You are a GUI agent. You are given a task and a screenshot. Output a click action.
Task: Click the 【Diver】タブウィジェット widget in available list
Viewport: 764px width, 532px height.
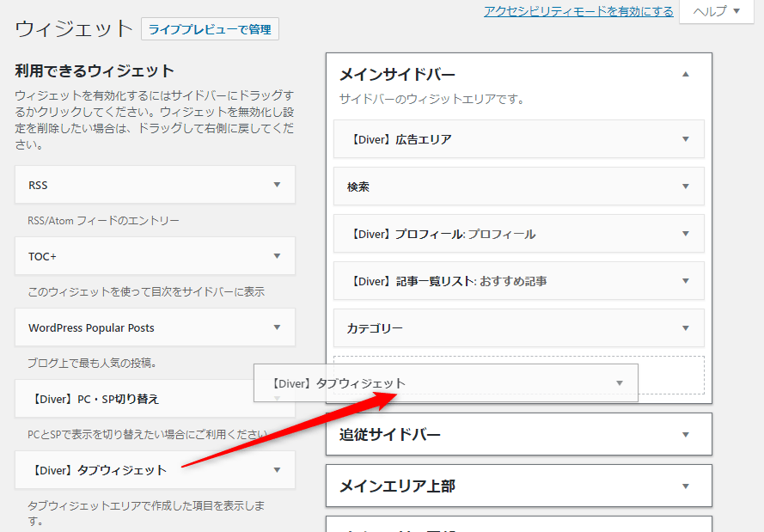(x=98, y=470)
